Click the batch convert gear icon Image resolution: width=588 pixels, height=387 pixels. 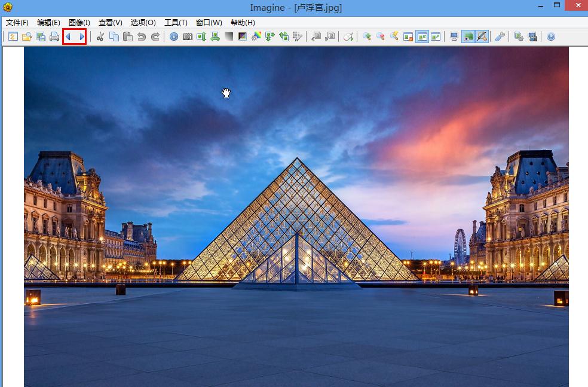519,36
